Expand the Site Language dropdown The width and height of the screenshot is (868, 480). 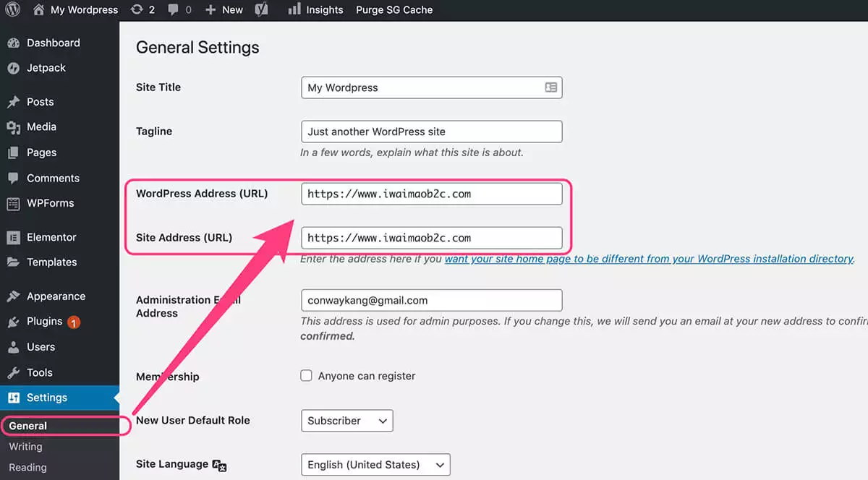pos(375,465)
